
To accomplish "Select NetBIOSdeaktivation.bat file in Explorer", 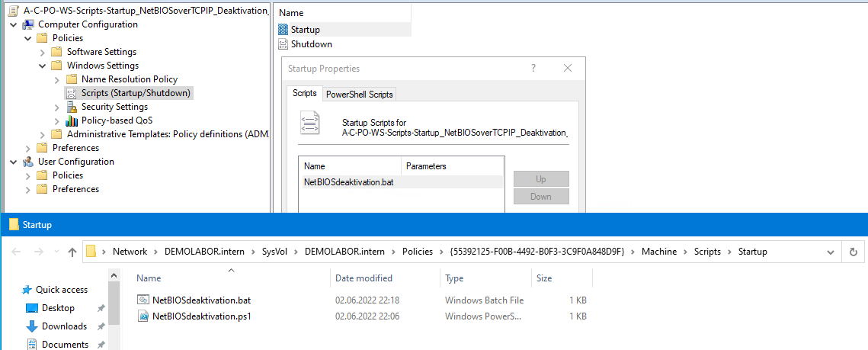I will tap(201, 300).
